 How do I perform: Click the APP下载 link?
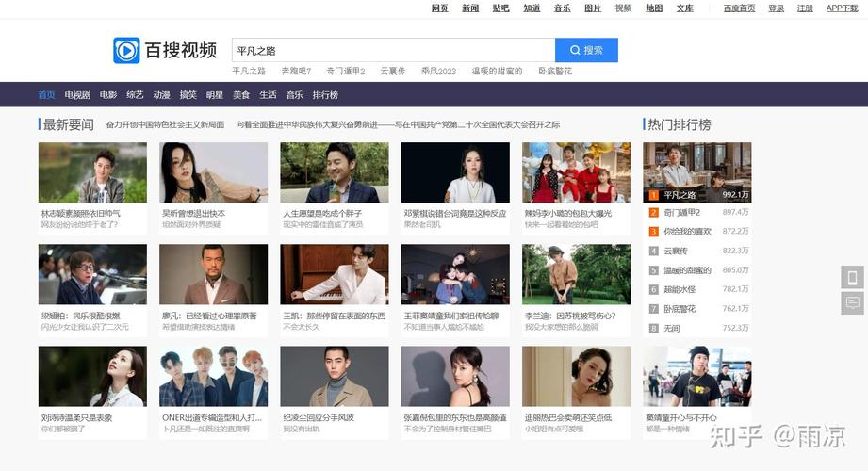[842, 8]
